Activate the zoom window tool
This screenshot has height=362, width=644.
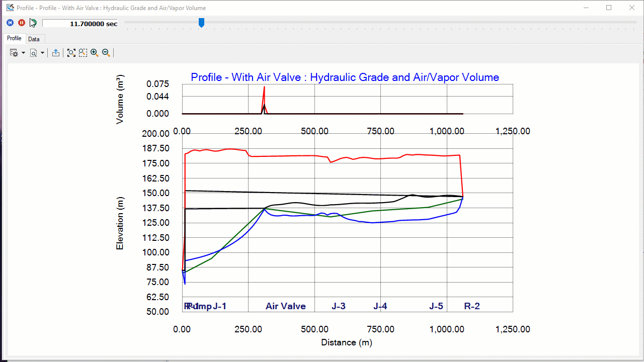(x=83, y=53)
